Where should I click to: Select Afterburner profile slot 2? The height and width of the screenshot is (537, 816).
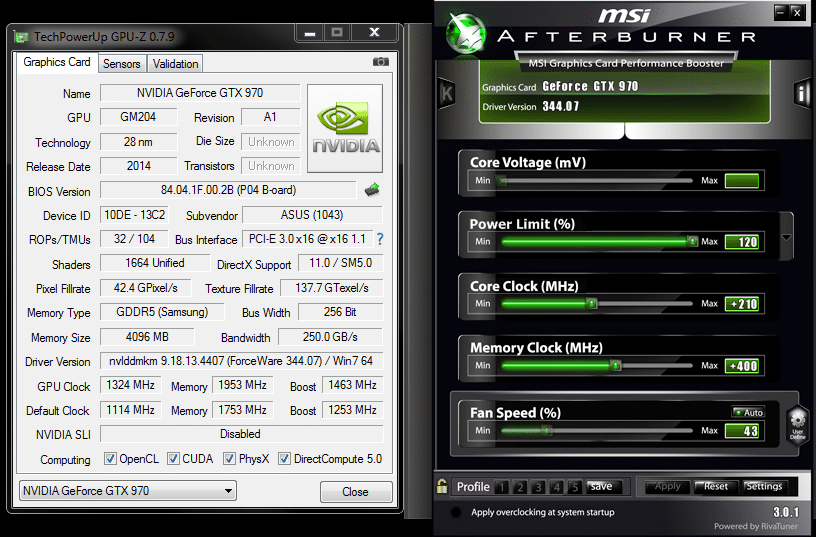point(520,488)
